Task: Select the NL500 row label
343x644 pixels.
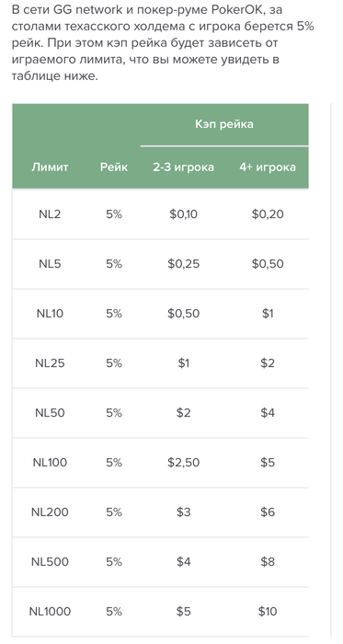Action: tap(50, 562)
